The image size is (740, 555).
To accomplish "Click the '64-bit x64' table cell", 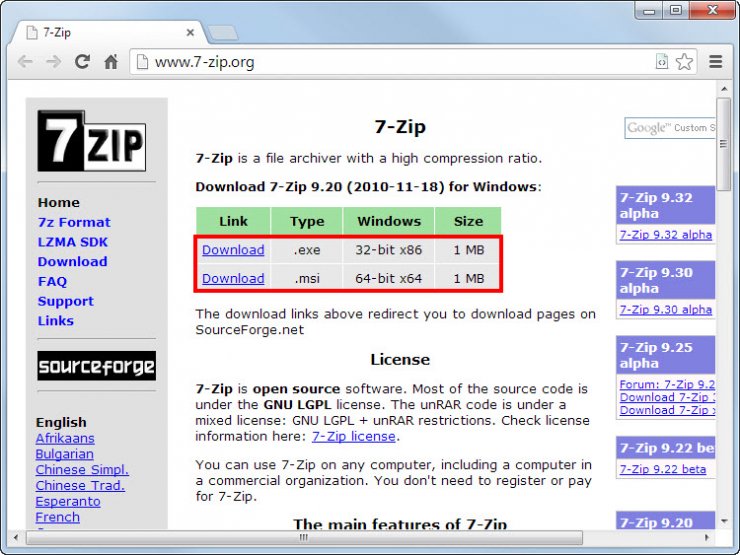I will pos(388,278).
